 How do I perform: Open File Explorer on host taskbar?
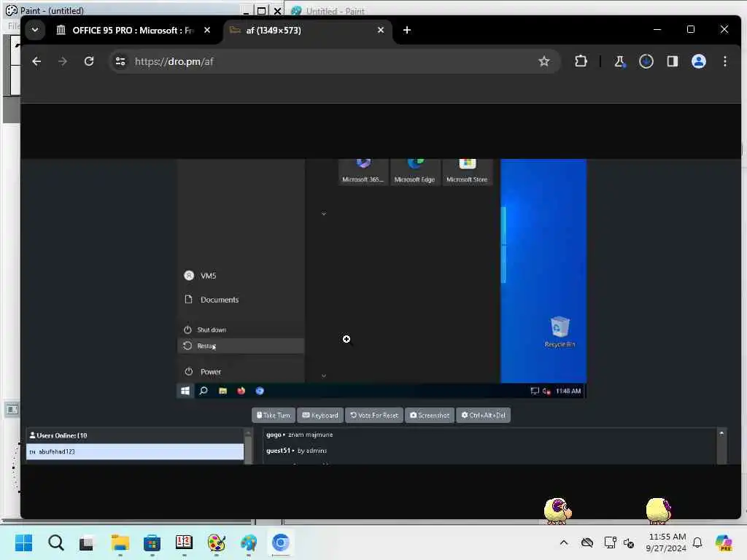click(120, 542)
